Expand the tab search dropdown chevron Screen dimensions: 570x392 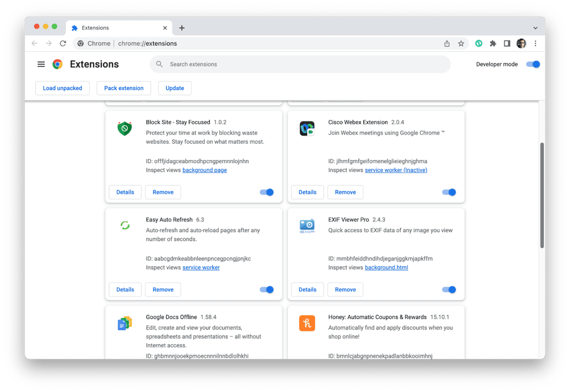tap(535, 28)
